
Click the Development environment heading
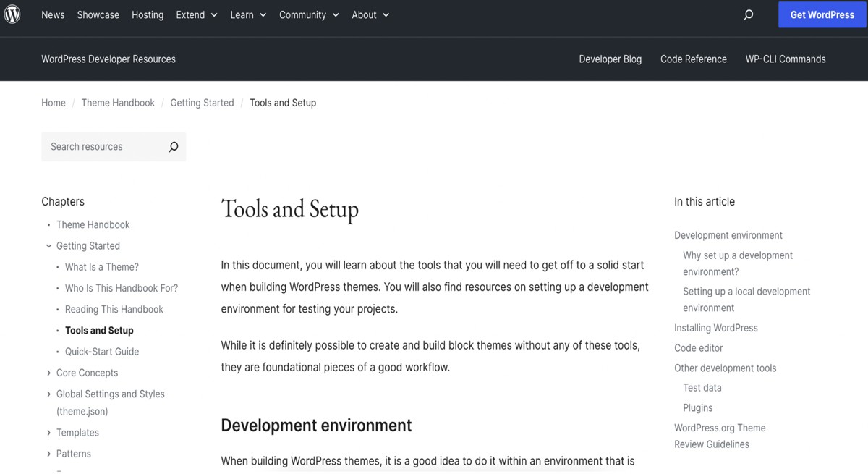pyautogui.click(x=316, y=426)
